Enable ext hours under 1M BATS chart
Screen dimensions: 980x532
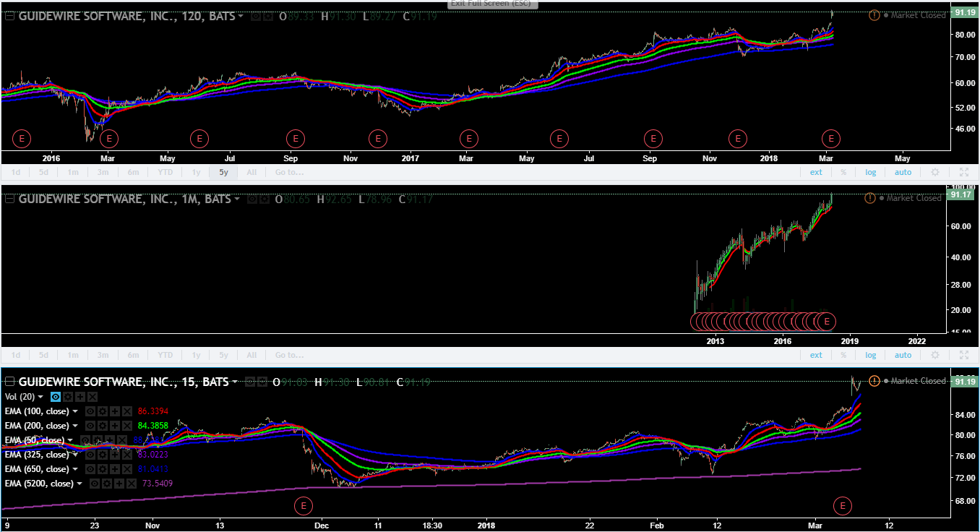816,355
